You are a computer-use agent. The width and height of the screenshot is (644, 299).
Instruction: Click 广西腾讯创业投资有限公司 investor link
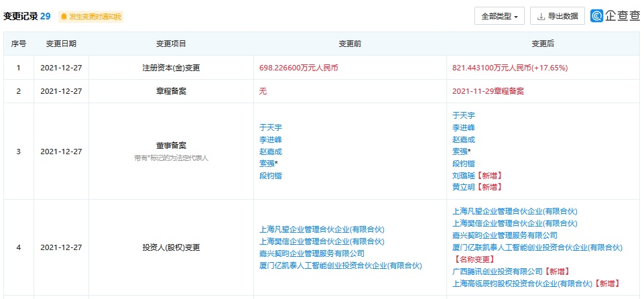[x=498, y=272]
